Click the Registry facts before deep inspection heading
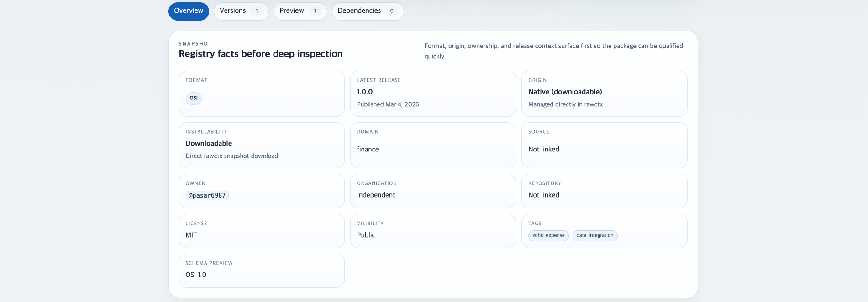 pyautogui.click(x=261, y=54)
